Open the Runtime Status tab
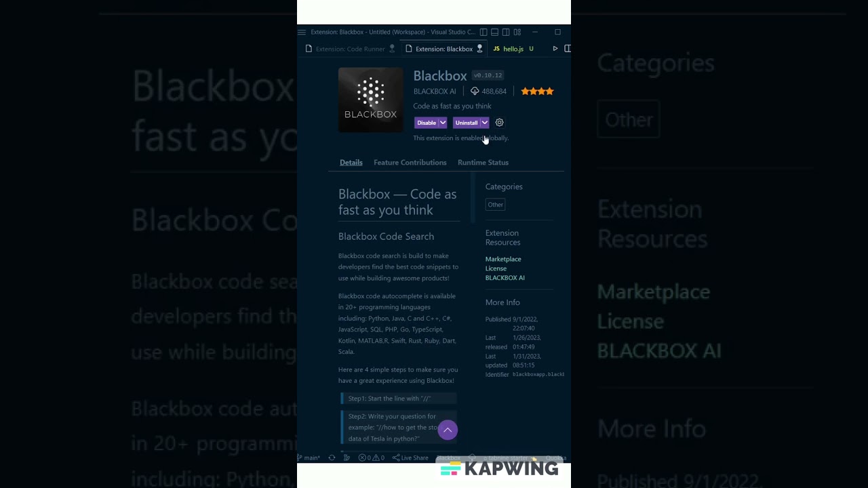This screenshot has height=488, width=868. [x=483, y=163]
